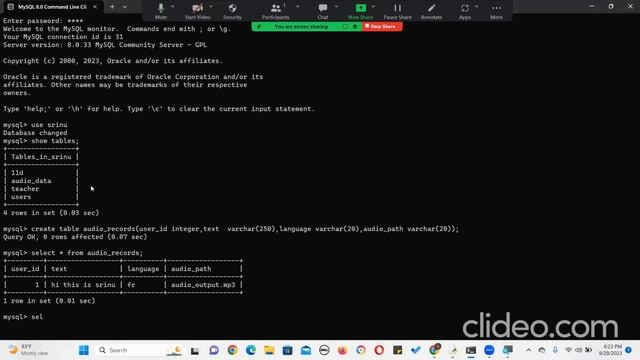Open the Zoom app icon on taskbar
Viewport: 640px width, 360px height.
[489, 350]
